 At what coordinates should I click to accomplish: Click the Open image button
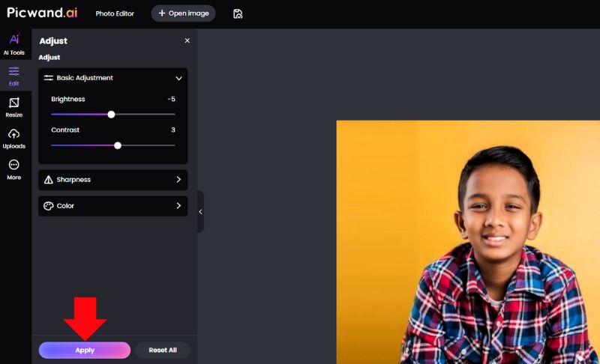pos(183,13)
